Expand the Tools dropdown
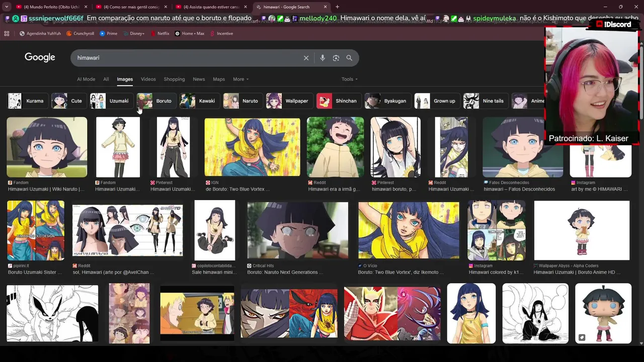 point(350,79)
